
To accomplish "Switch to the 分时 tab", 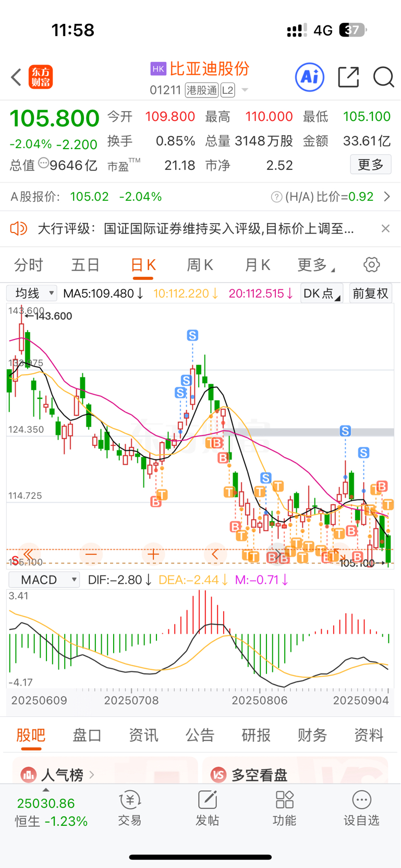I will (29, 265).
